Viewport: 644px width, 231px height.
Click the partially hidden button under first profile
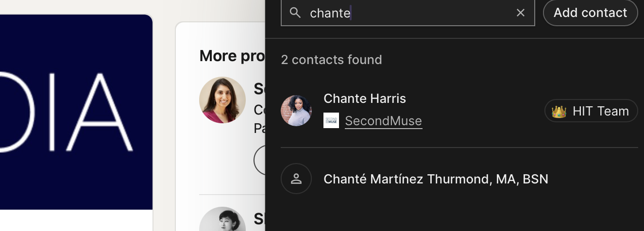(259, 161)
